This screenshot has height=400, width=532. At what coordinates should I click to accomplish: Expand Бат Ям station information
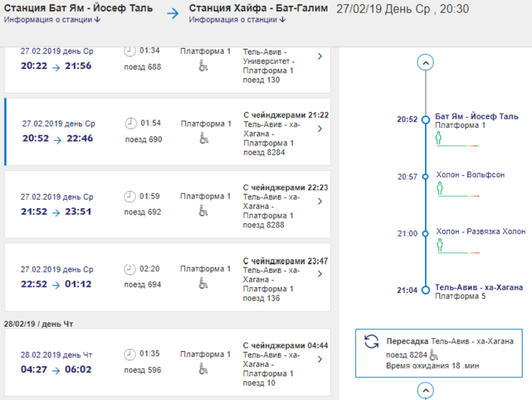tap(52, 20)
